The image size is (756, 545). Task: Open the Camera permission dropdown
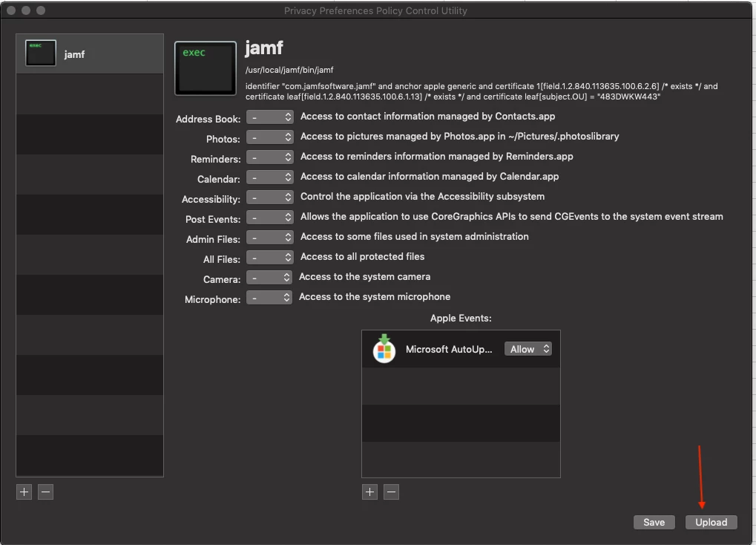click(269, 277)
